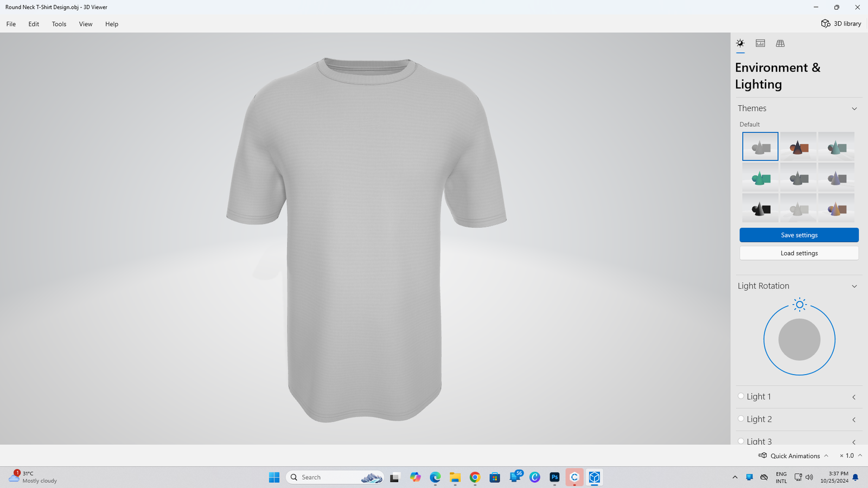Open the Edit menu

point(34,24)
